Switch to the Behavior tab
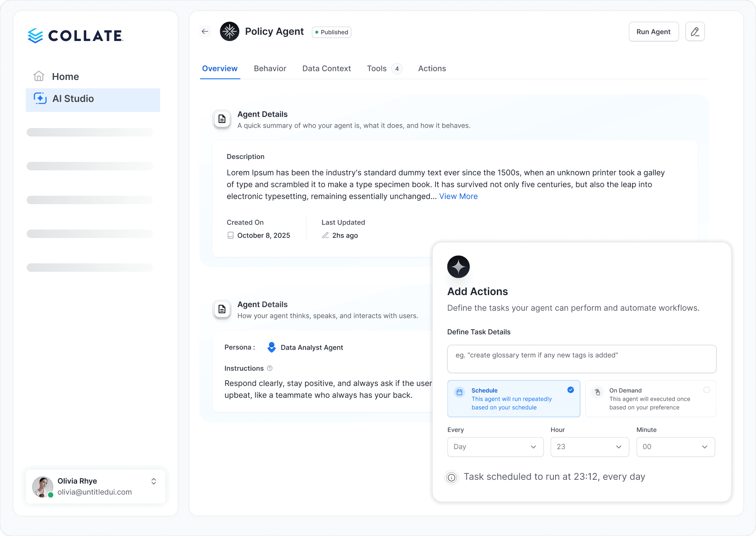 point(270,68)
